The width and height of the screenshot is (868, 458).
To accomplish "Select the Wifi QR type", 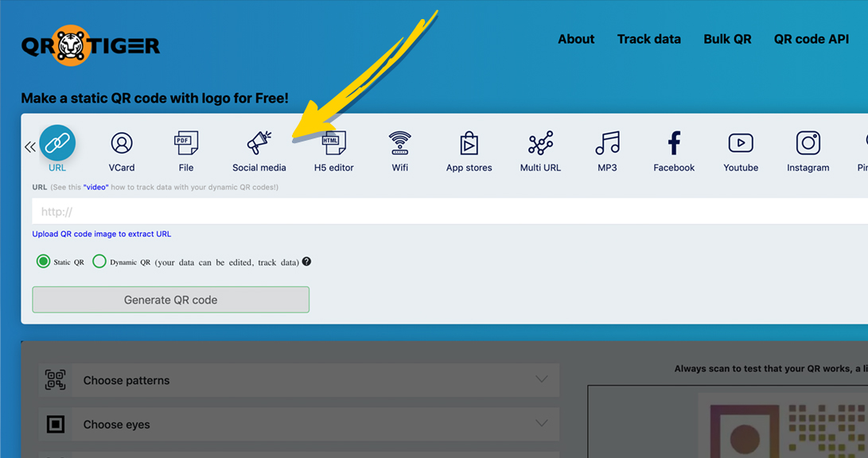I will point(399,144).
